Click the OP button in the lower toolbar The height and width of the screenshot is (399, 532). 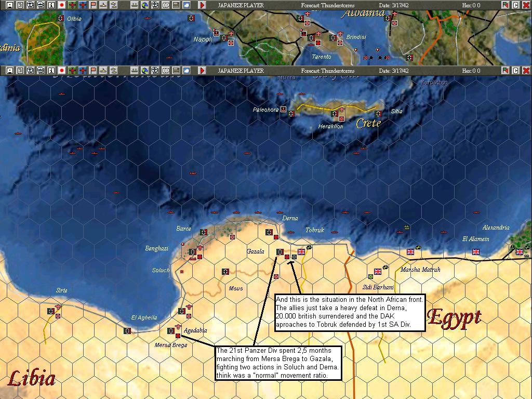[166, 71]
